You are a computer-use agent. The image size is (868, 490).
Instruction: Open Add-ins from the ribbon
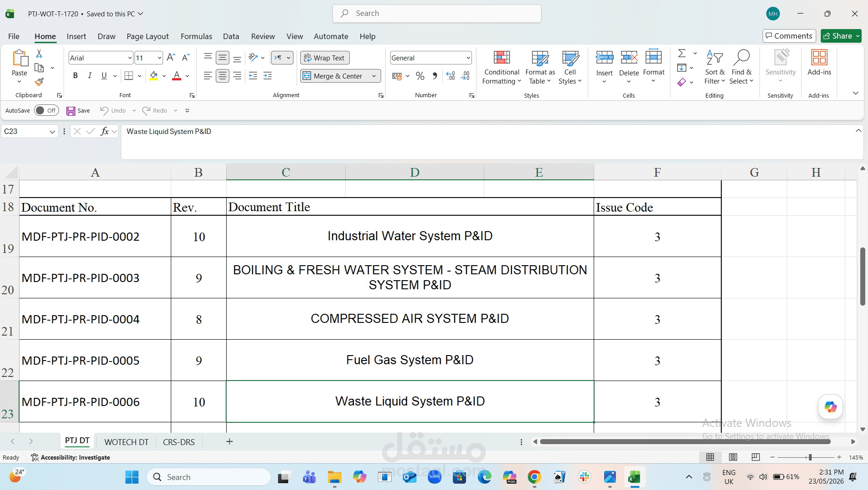point(819,63)
